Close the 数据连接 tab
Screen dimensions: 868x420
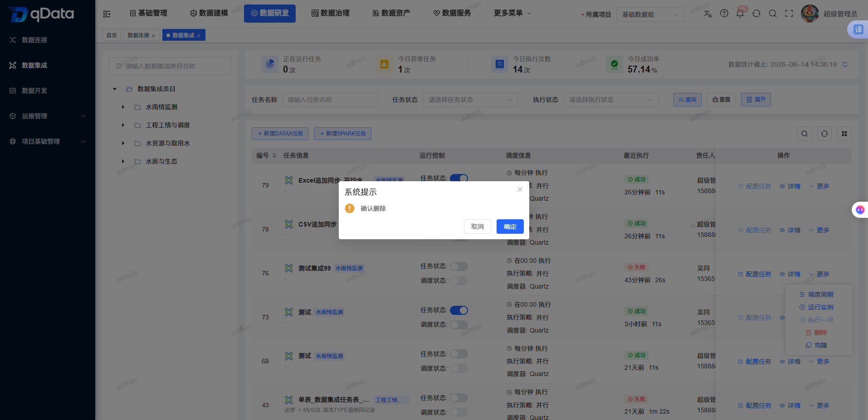point(153,35)
